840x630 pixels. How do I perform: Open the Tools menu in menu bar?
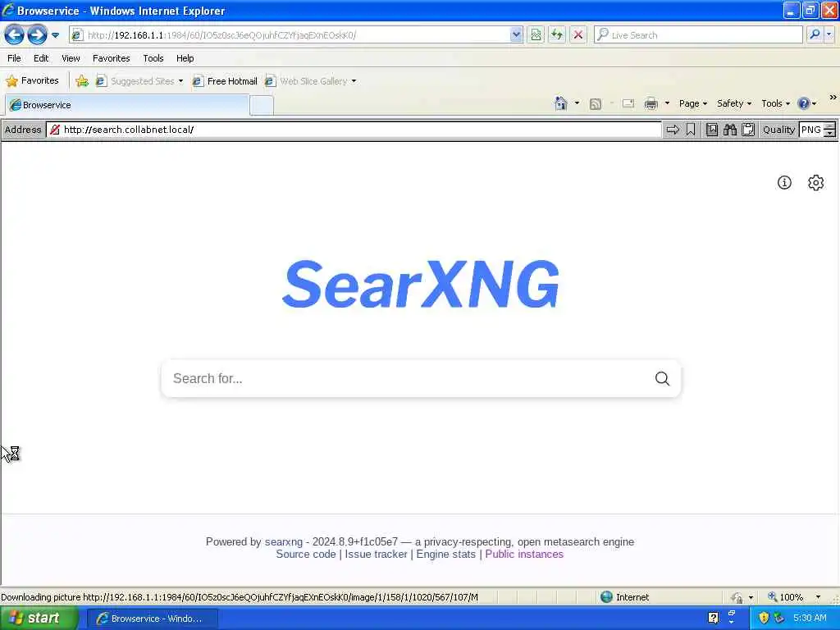click(x=153, y=58)
